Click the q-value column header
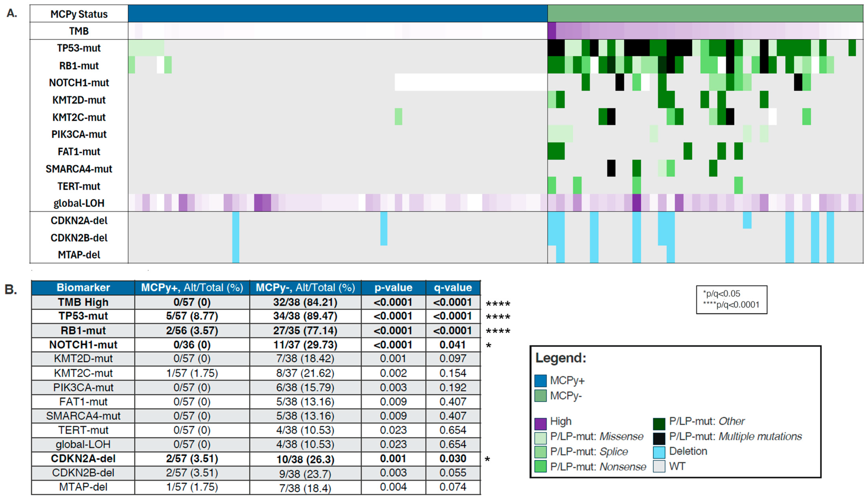 click(452, 287)
